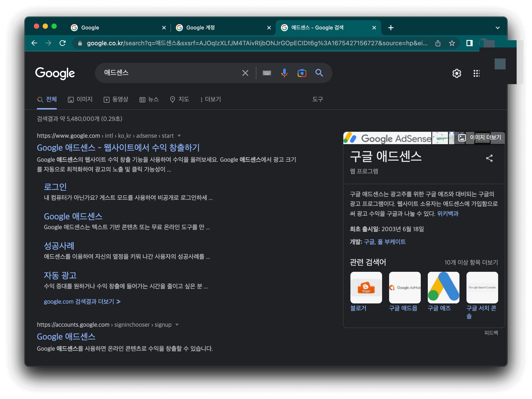
Task: Click 도구 to show search tools
Action: (318, 99)
